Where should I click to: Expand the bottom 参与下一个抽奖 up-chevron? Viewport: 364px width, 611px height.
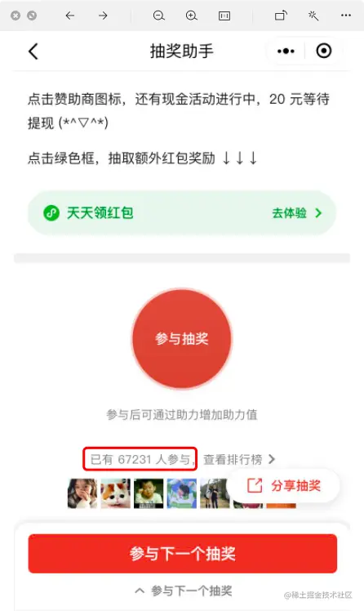(x=140, y=591)
